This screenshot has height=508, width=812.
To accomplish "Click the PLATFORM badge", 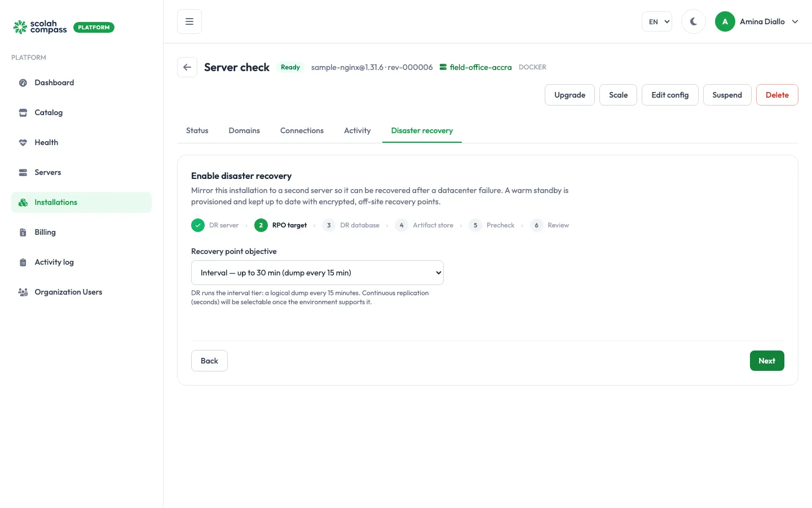I will [94, 27].
